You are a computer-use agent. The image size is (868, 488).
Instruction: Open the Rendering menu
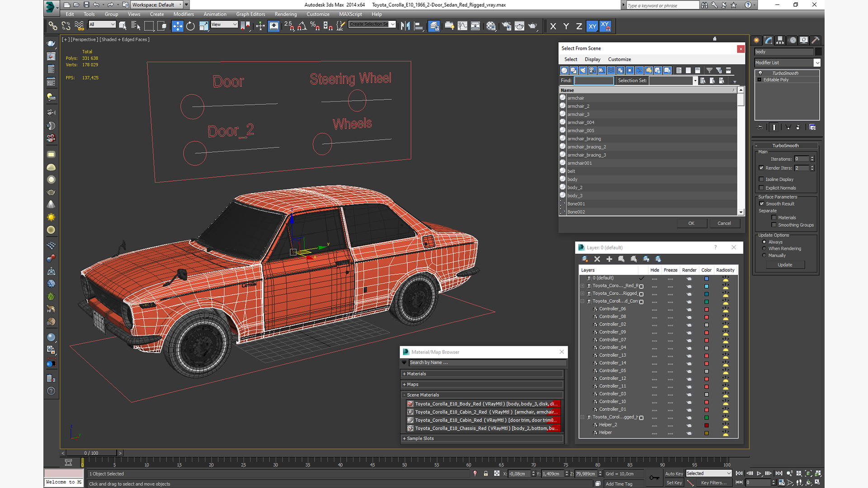coord(286,14)
